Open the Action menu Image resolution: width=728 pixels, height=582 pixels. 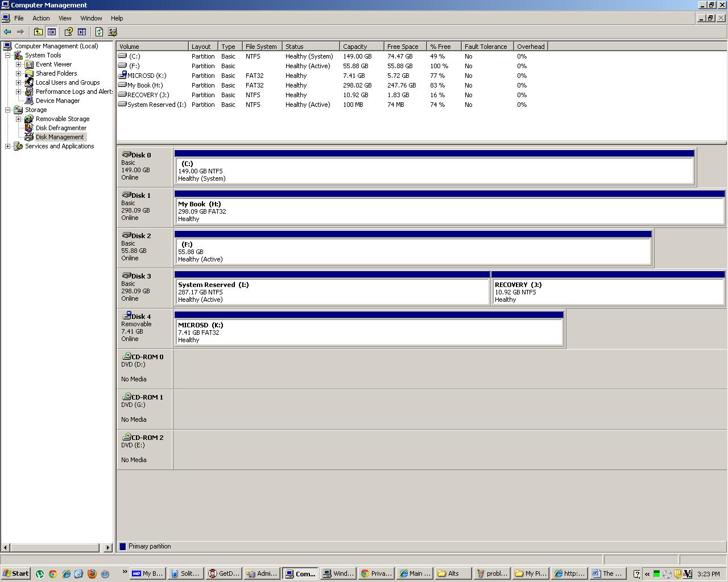coord(40,18)
